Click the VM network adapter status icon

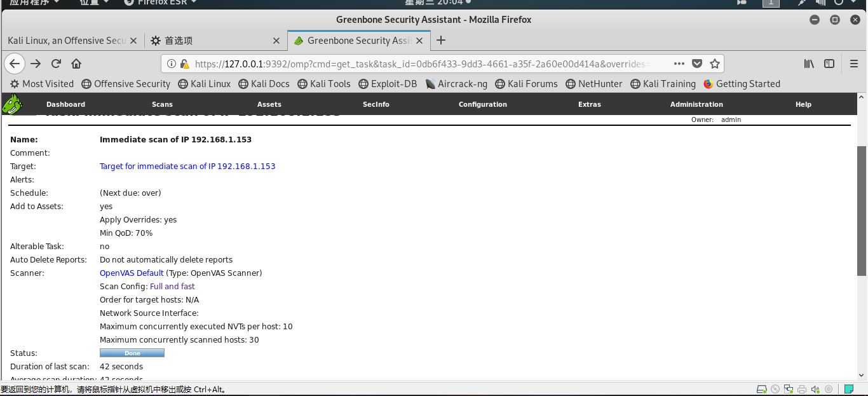click(789, 389)
